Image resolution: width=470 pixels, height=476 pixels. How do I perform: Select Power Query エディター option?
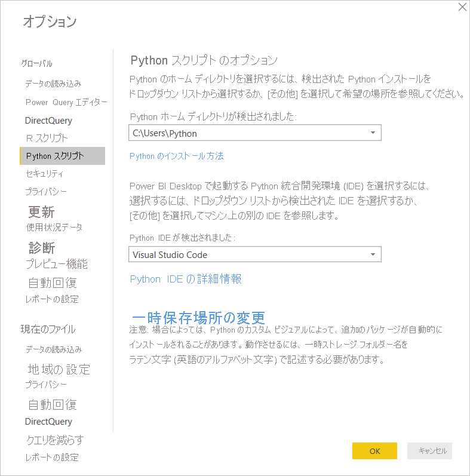tap(66, 102)
